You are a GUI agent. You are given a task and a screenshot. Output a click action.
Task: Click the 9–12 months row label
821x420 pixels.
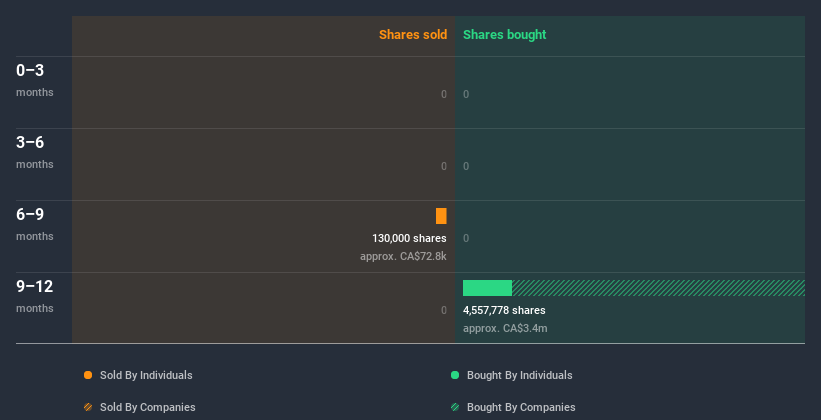35,296
